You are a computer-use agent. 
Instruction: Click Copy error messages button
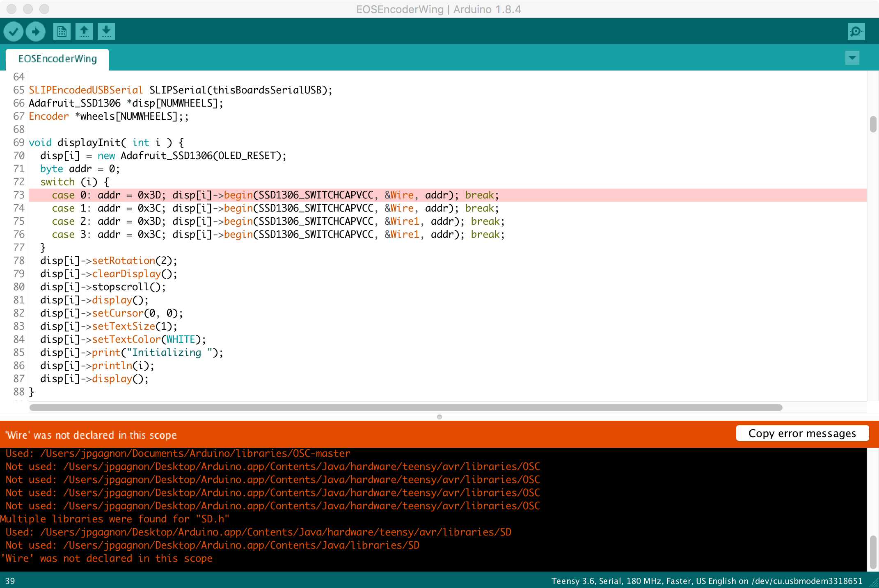(802, 433)
